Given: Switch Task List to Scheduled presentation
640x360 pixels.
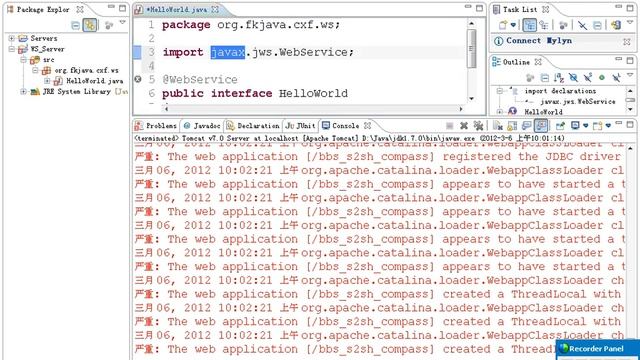Looking at the screenshot, I should pyautogui.click(x=544, y=25).
